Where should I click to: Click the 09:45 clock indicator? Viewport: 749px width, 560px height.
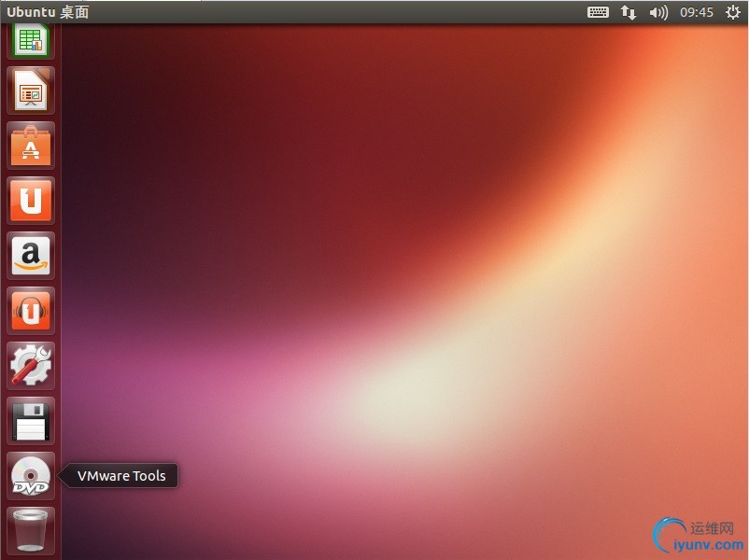697,12
